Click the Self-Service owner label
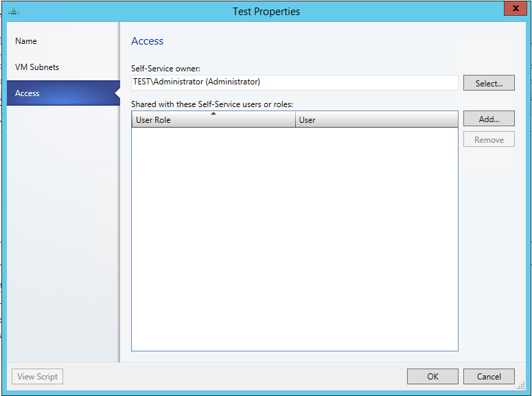The width and height of the screenshot is (532, 396). 165,69
